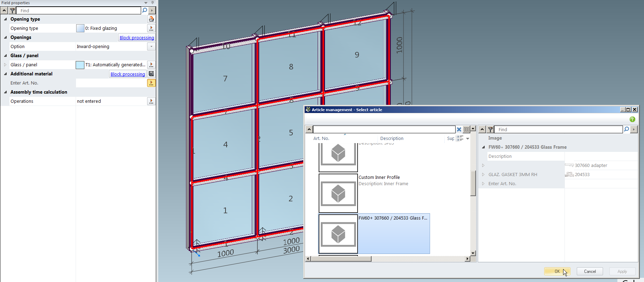Viewport: 644px width, 282px height.
Task: Click the search magnifier in Article management details
Action: click(x=626, y=129)
